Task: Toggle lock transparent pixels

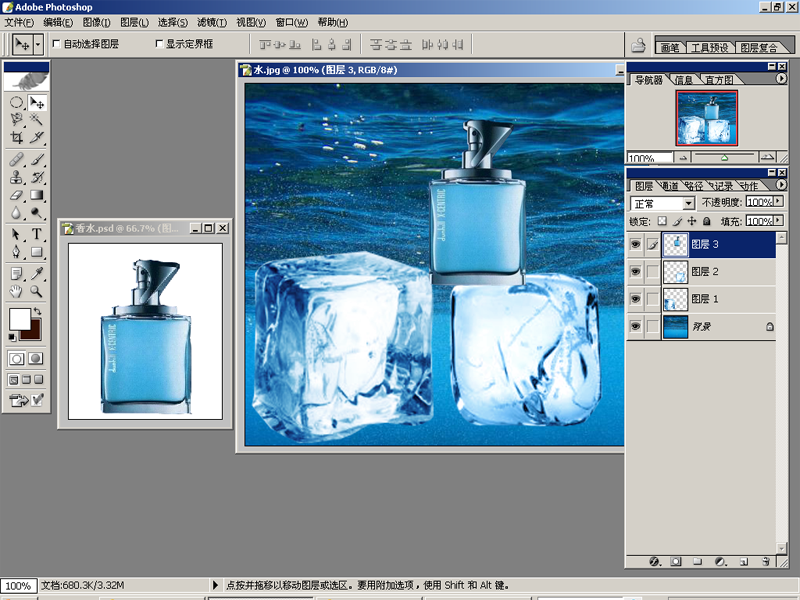Action: 662,221
